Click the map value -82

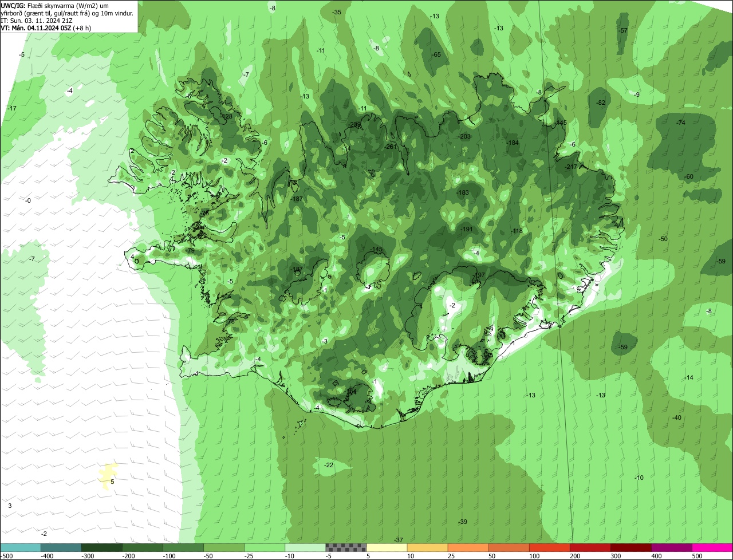(601, 102)
